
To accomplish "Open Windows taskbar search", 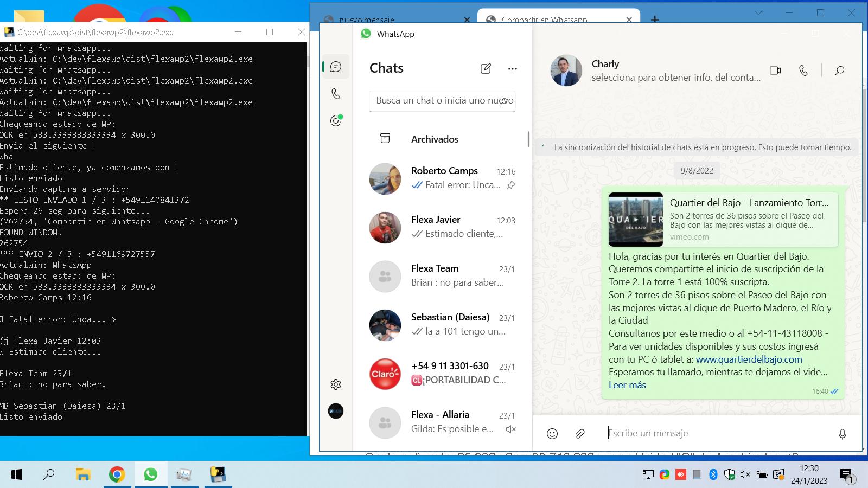I will tap(49, 475).
